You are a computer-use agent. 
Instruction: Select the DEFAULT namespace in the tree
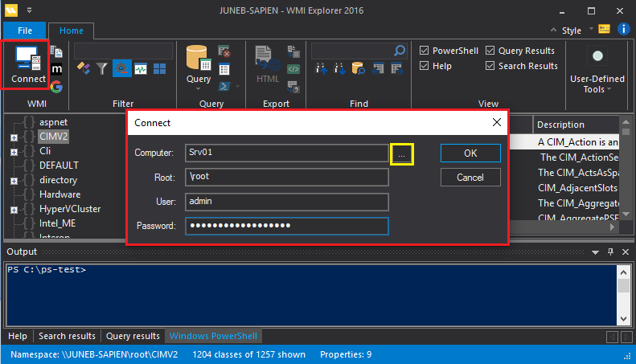[x=59, y=166]
